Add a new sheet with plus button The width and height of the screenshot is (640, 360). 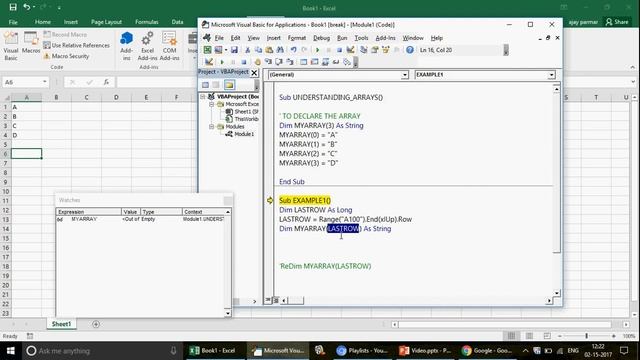click(x=96, y=324)
